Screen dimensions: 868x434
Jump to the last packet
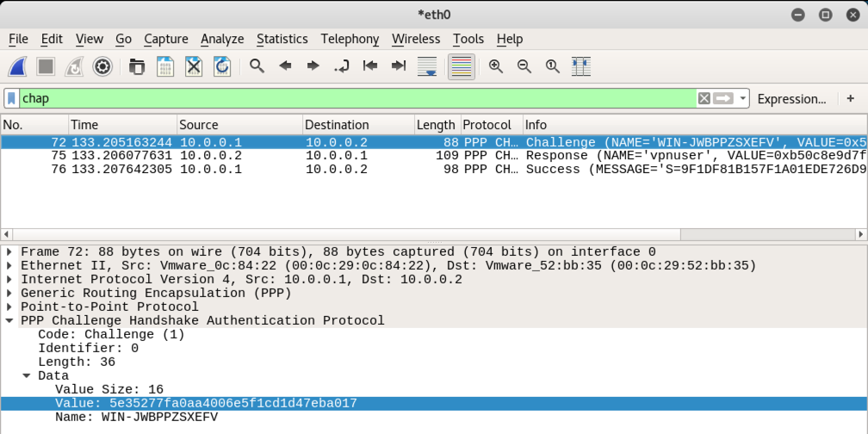click(399, 66)
